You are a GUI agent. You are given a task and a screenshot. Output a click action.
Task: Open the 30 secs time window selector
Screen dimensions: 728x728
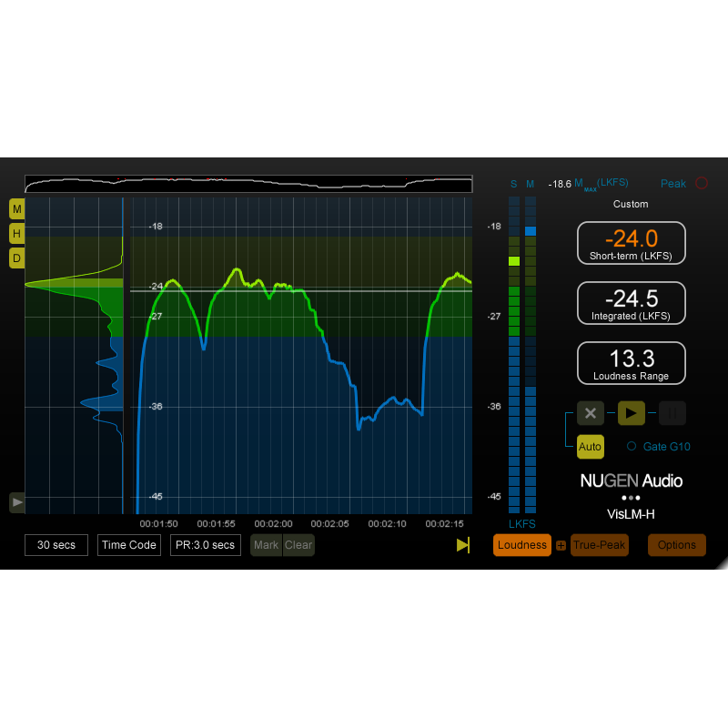pos(56,545)
